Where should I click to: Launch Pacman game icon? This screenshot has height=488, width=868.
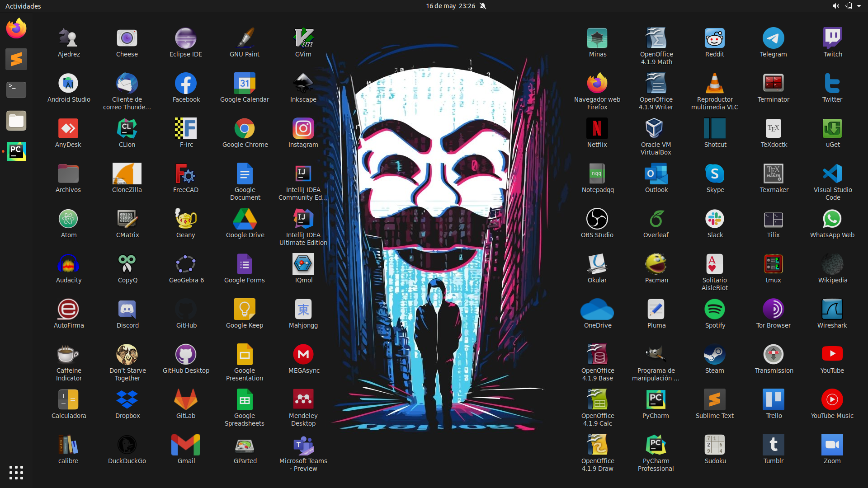tap(656, 265)
